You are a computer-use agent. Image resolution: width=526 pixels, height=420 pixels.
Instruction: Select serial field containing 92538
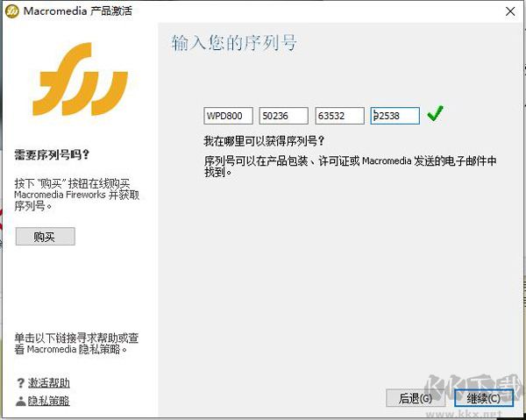point(394,116)
